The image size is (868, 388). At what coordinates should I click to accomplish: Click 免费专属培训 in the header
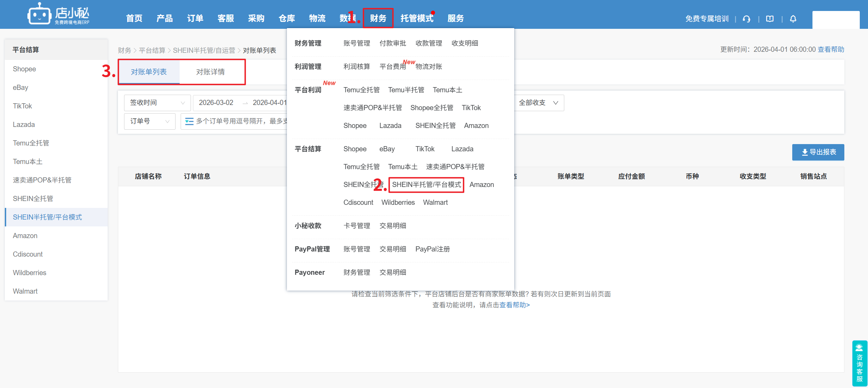click(707, 19)
